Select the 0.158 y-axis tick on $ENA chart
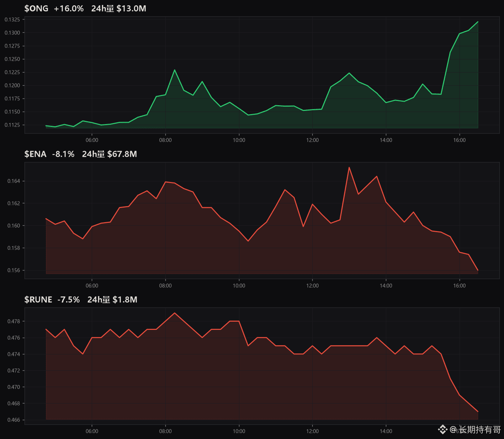This screenshot has height=439, width=504. (x=14, y=248)
